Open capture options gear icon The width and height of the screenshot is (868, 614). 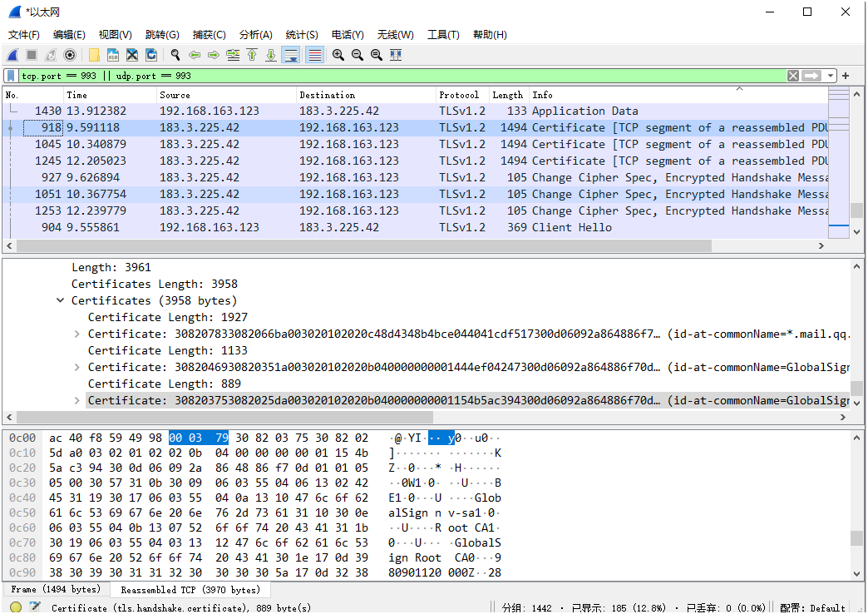point(70,55)
